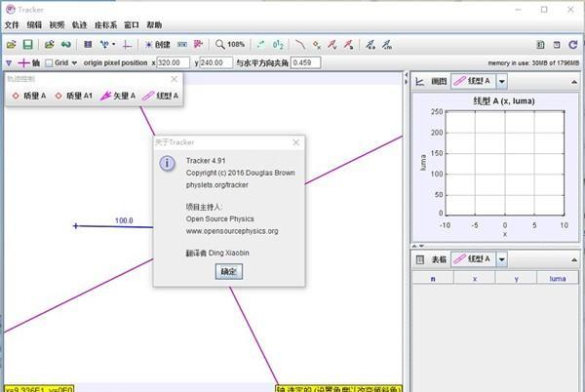Click the autotracker icon
The image size is (585, 392).
coord(198,45)
